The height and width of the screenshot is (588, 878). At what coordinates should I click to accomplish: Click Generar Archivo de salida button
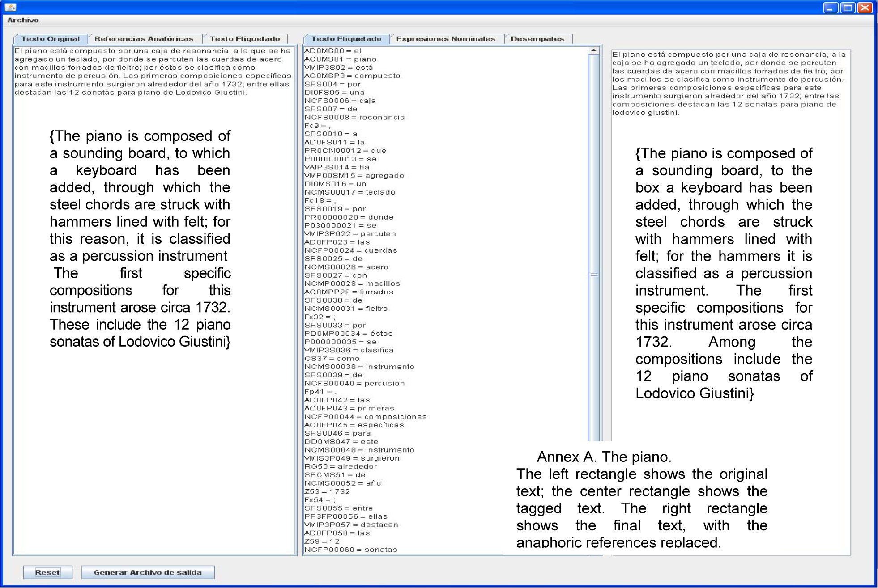point(148,572)
